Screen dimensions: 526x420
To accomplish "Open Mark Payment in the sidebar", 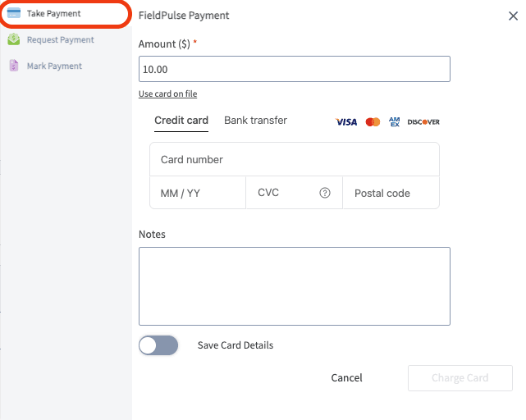I will 54,66.
